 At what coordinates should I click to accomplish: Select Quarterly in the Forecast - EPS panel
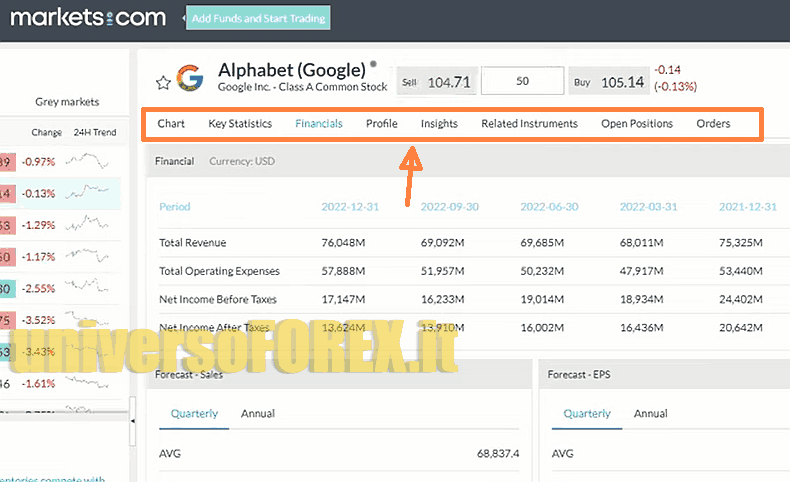[586, 413]
